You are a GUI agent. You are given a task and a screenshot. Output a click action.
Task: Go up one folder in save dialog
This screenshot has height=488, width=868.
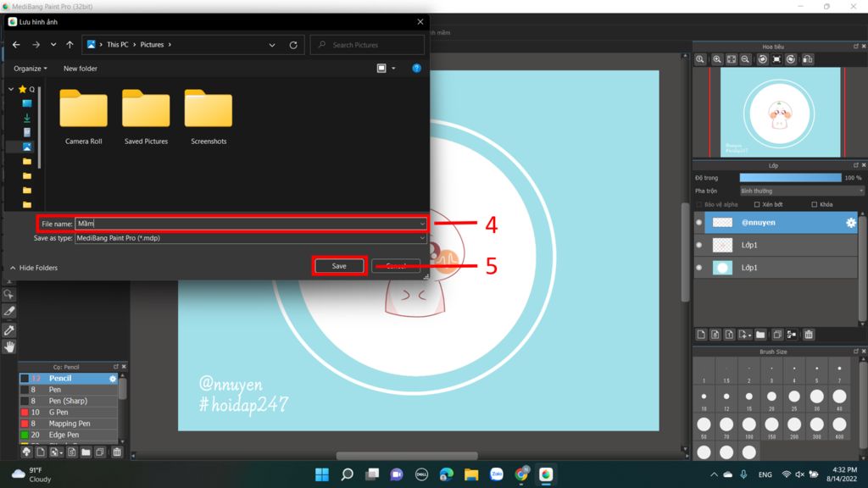coord(70,45)
